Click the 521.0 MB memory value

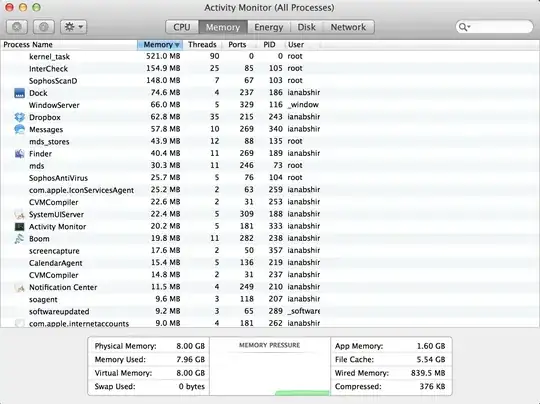163,56
